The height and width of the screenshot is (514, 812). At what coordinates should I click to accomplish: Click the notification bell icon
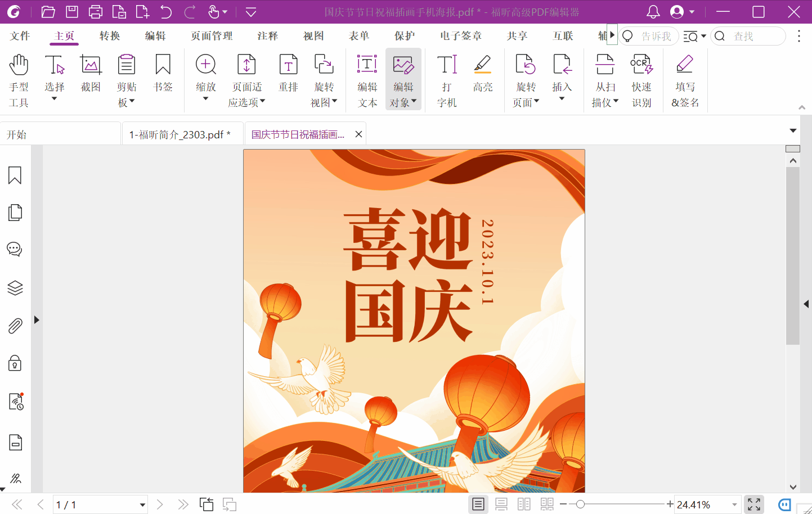click(653, 12)
